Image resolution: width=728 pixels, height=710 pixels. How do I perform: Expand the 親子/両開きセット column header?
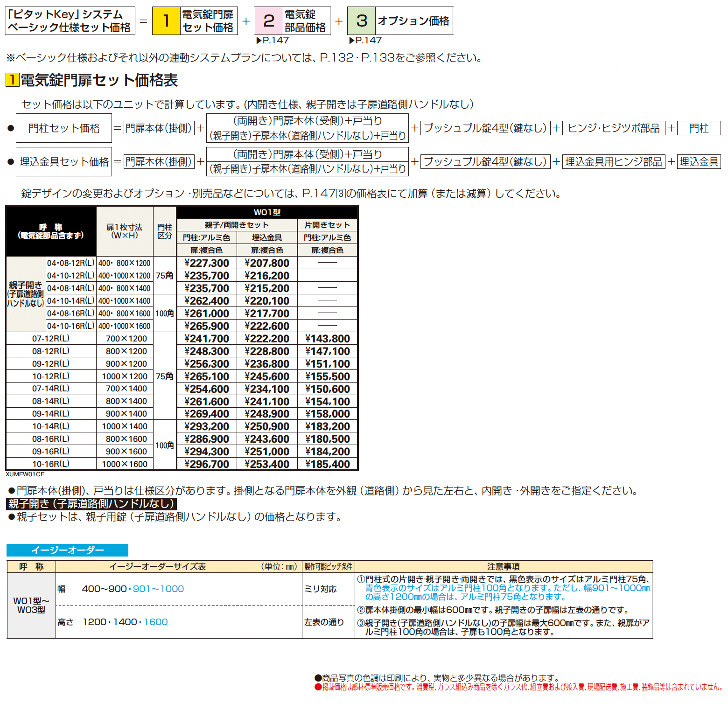tap(237, 224)
